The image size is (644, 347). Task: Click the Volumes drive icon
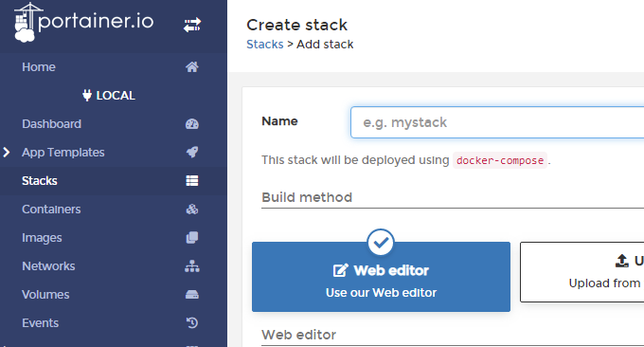point(192,294)
